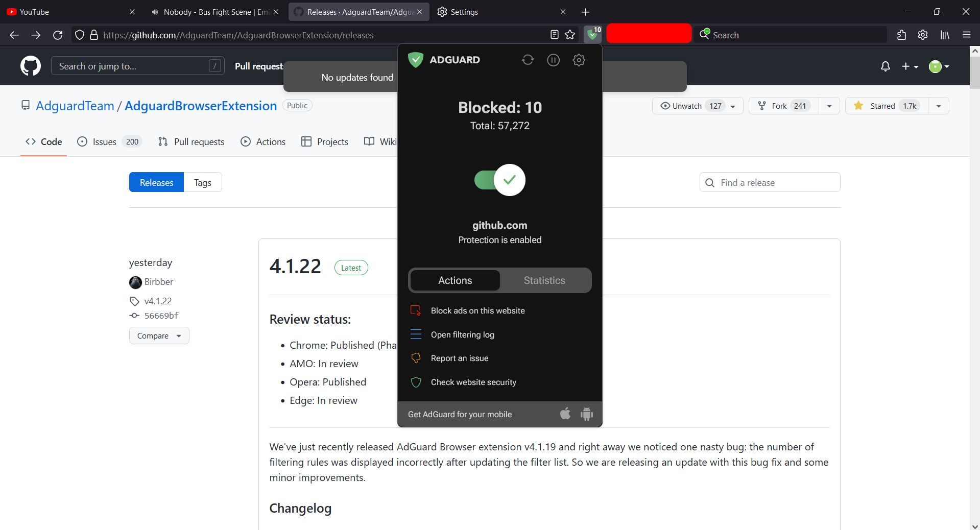Expand the Unwatch dropdown arrow
The height and width of the screenshot is (530, 980).
pos(733,106)
